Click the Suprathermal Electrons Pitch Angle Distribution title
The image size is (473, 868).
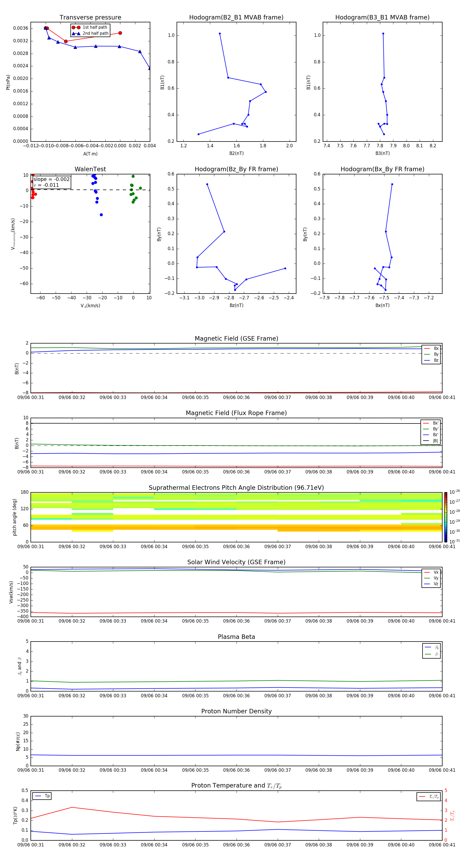tap(236, 488)
